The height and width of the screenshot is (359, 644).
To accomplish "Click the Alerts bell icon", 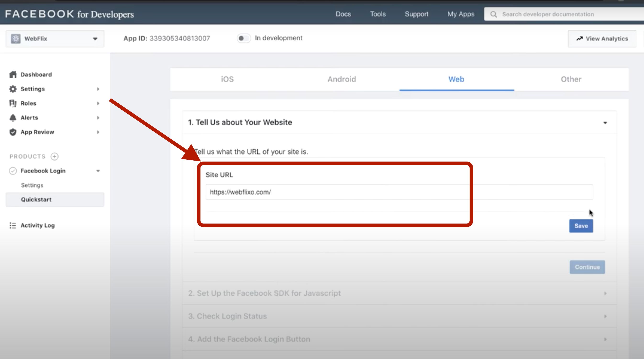I will click(x=13, y=118).
